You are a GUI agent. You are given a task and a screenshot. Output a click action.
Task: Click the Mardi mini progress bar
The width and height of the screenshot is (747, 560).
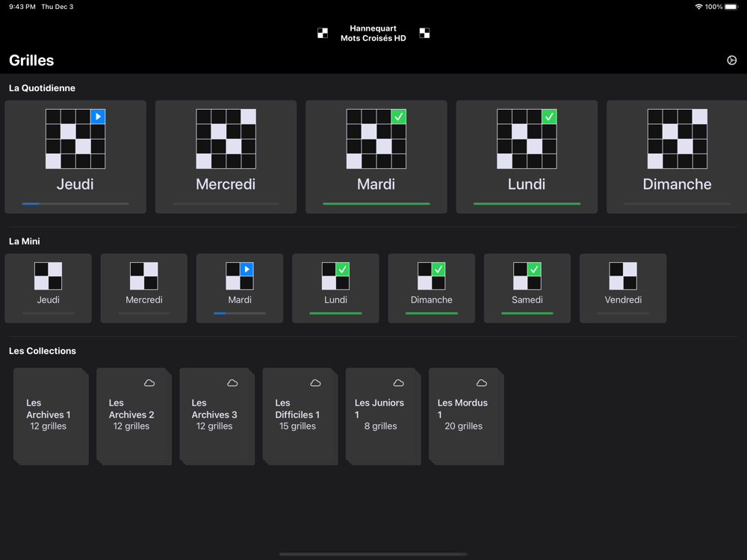point(240,314)
